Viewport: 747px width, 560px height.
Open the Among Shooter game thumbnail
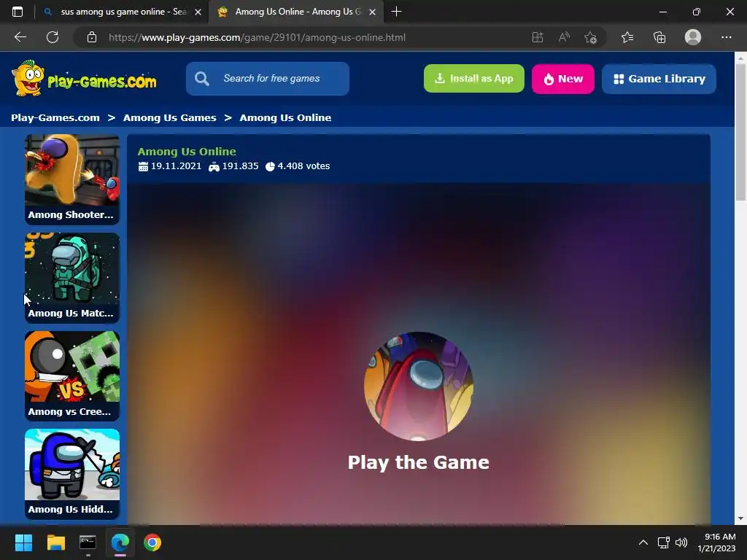pos(72,179)
